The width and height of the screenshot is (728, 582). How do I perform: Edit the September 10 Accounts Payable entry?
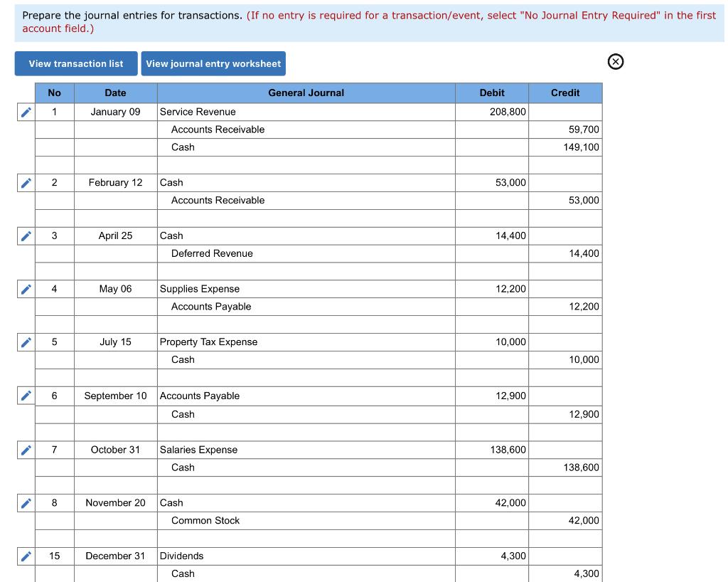pos(26,396)
